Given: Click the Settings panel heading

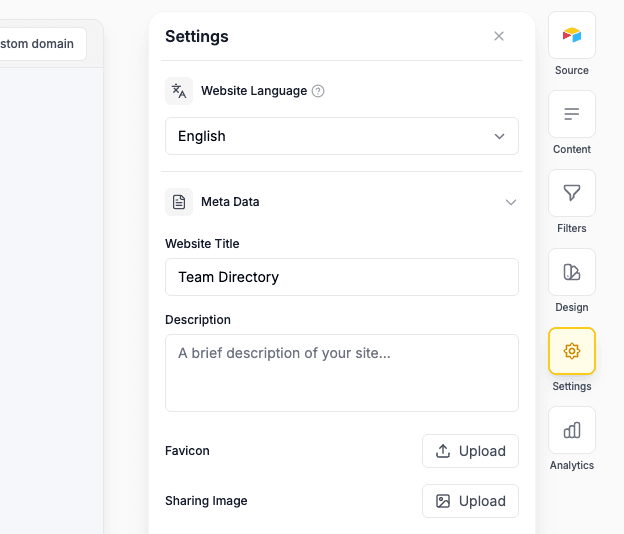Looking at the screenshot, I should click(197, 37).
